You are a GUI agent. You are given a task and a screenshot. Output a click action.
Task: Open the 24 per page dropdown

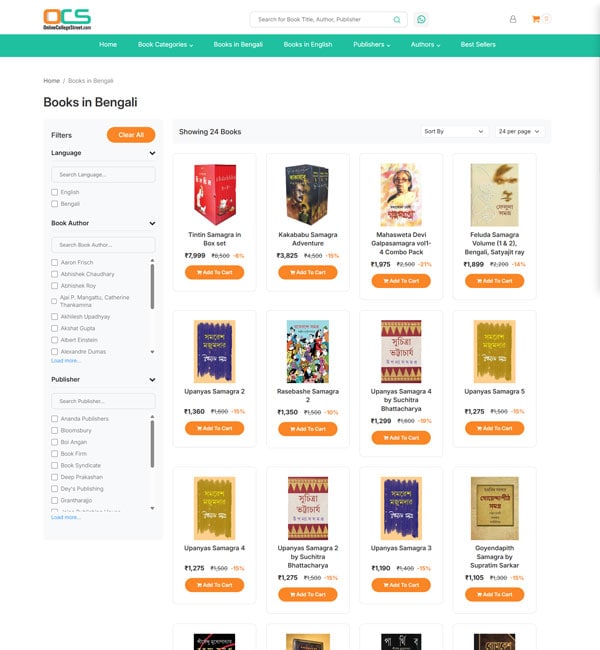519,131
